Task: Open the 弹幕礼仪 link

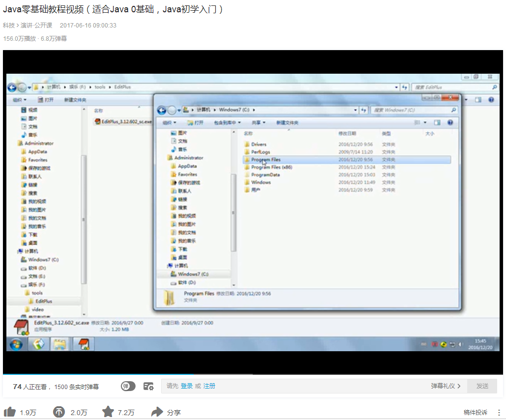Action: [x=446, y=386]
